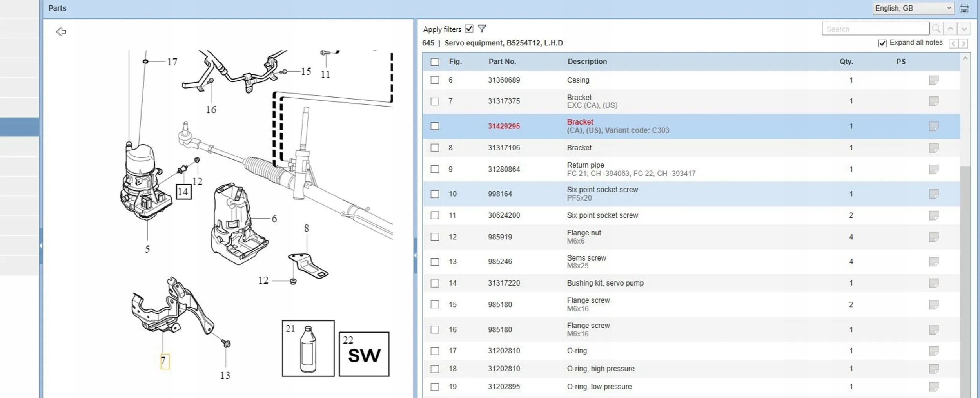Select callout 5 below the servo pump
Viewport: 980px width, 398px height.
(147, 249)
